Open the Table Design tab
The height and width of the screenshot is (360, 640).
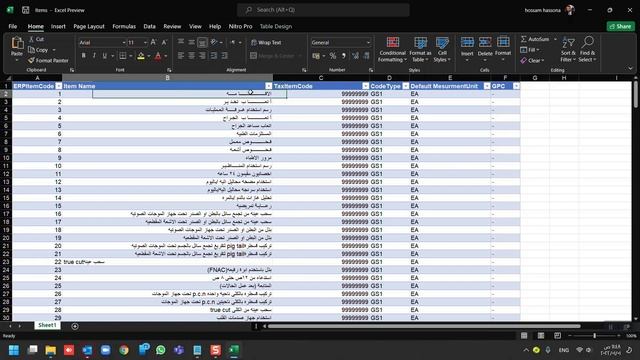pyautogui.click(x=276, y=27)
